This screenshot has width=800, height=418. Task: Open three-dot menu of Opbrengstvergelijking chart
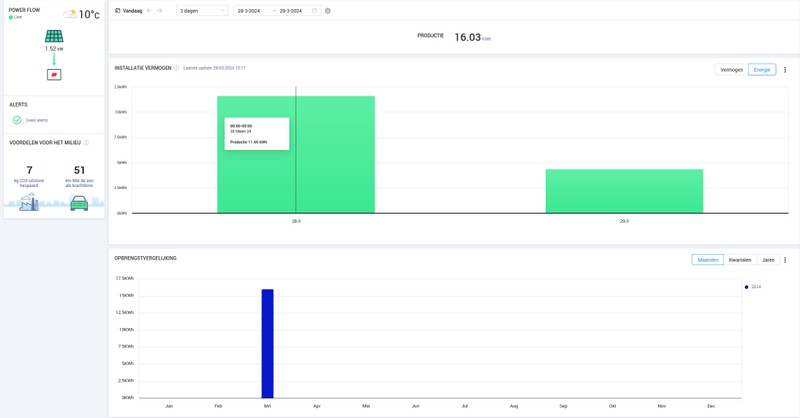tap(785, 260)
